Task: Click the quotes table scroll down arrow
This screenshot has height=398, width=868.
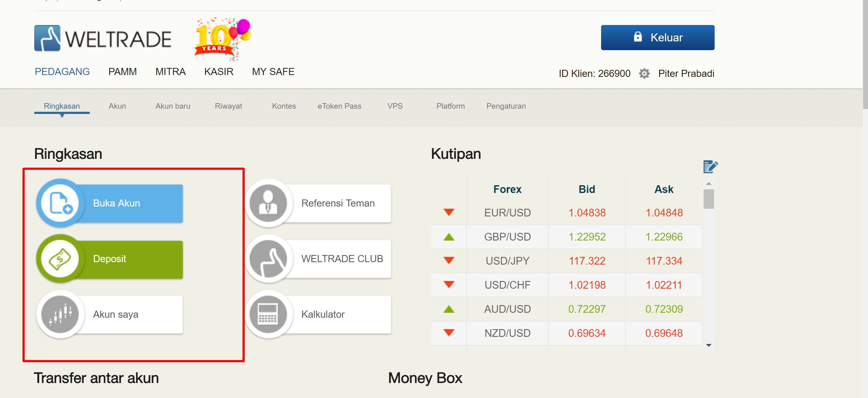Action: point(708,346)
